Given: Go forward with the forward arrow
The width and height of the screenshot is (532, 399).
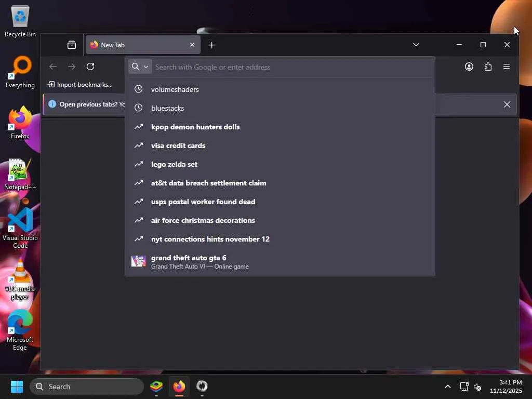Looking at the screenshot, I should point(72,66).
